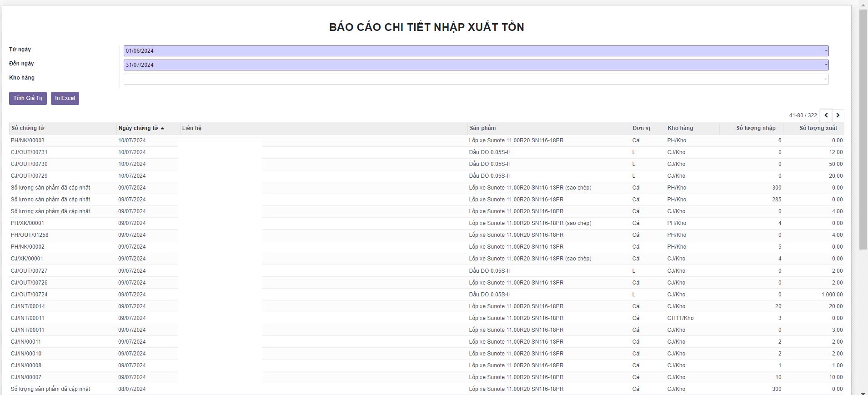868x395 pixels.
Task: Sort by Số lượng nhập column
Action: 756,128
